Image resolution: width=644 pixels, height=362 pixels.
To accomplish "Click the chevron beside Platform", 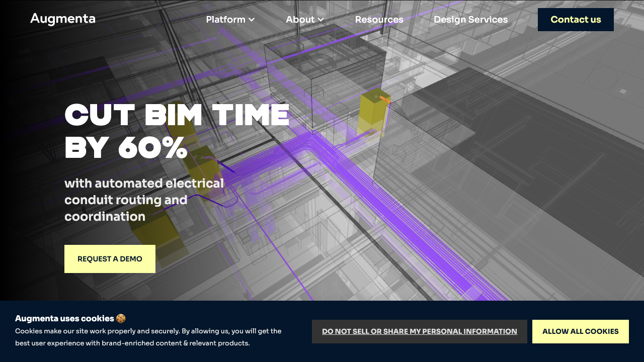I will (x=251, y=20).
